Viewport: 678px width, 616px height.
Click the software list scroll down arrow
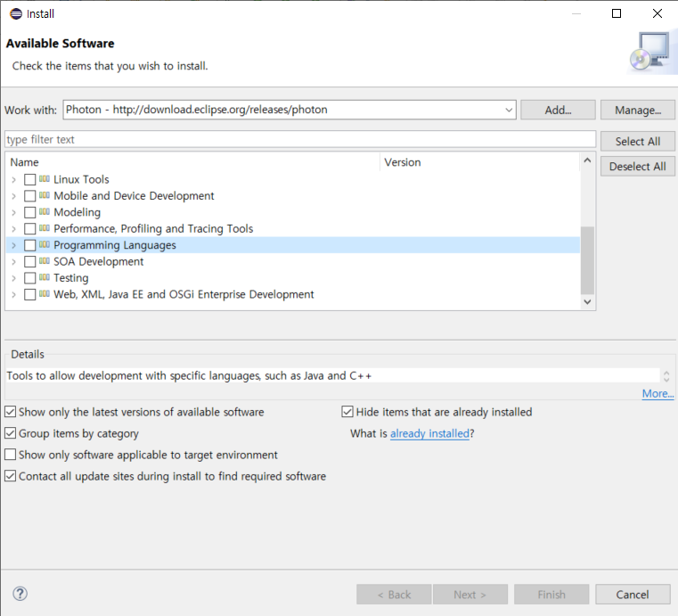click(587, 301)
